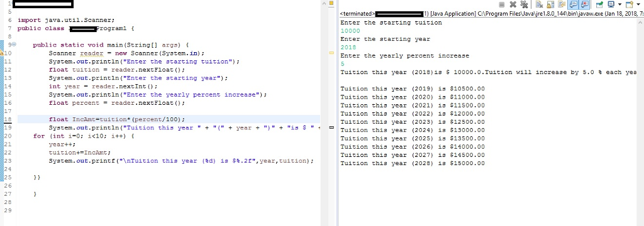Click the '<terminated>' console launch label
Screen dimensions: 644x226
358,14
